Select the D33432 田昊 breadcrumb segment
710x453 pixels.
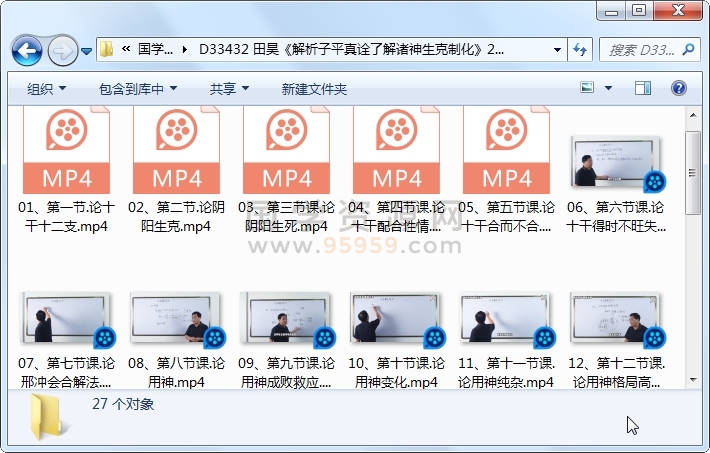coord(351,49)
